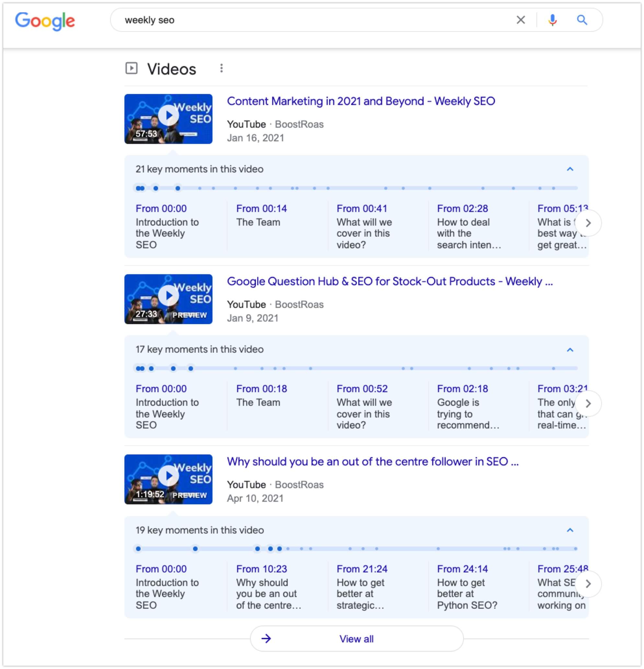This screenshot has width=644, height=669.
Task: Collapse the 17 key moments panel
Action: (x=570, y=350)
